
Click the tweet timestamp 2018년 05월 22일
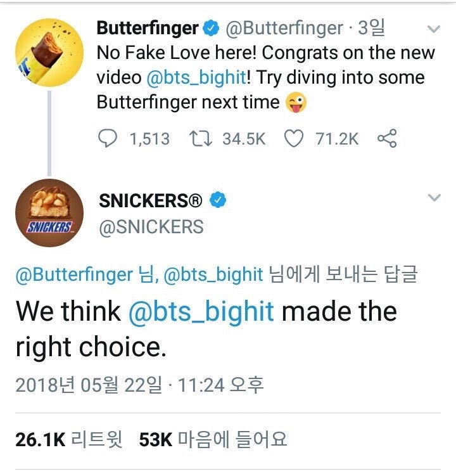click(96, 385)
